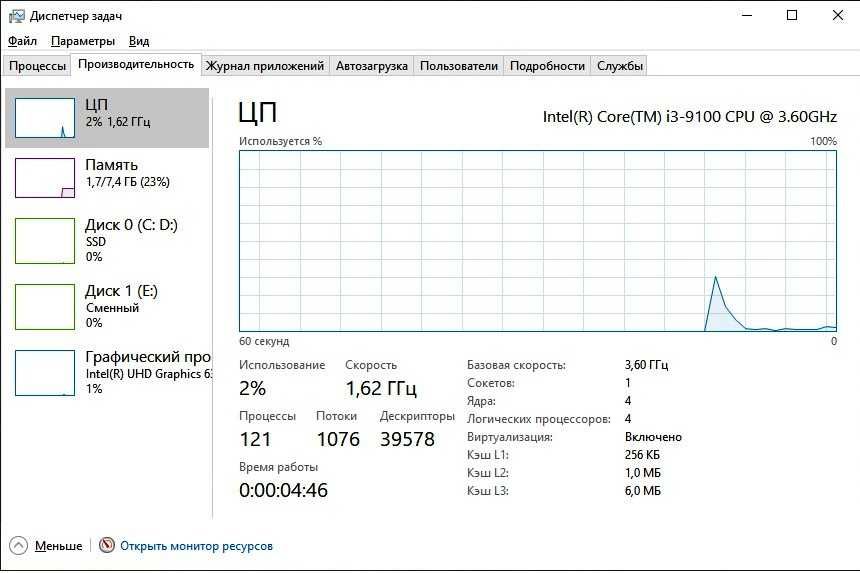Select the ЦП mini graph thumbnail
This screenshot has width=860, height=573.
45,118
